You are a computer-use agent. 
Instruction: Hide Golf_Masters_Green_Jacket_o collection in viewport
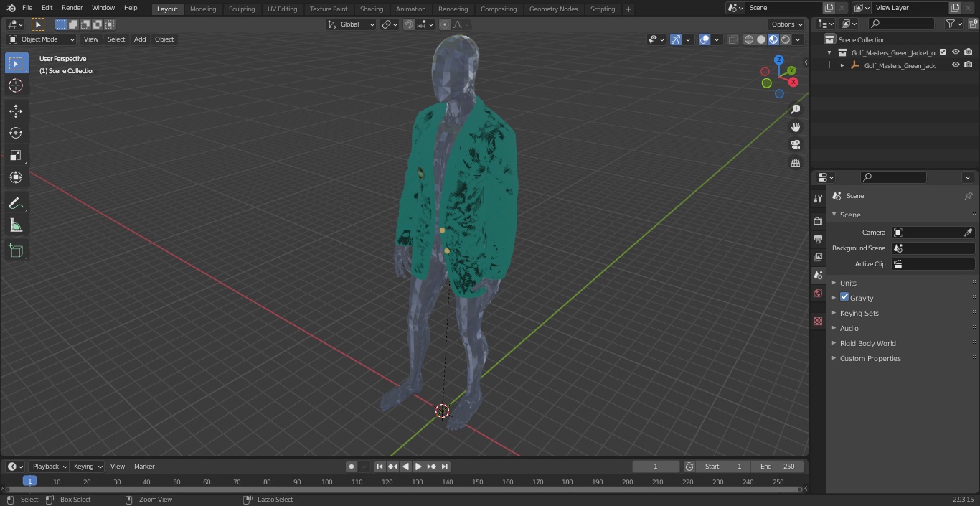956,52
